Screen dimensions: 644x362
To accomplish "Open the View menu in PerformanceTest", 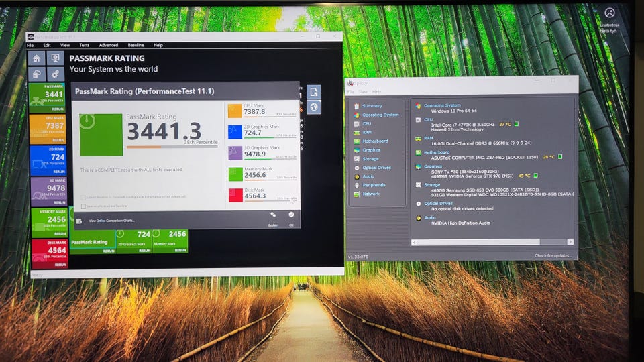I will pos(65,45).
